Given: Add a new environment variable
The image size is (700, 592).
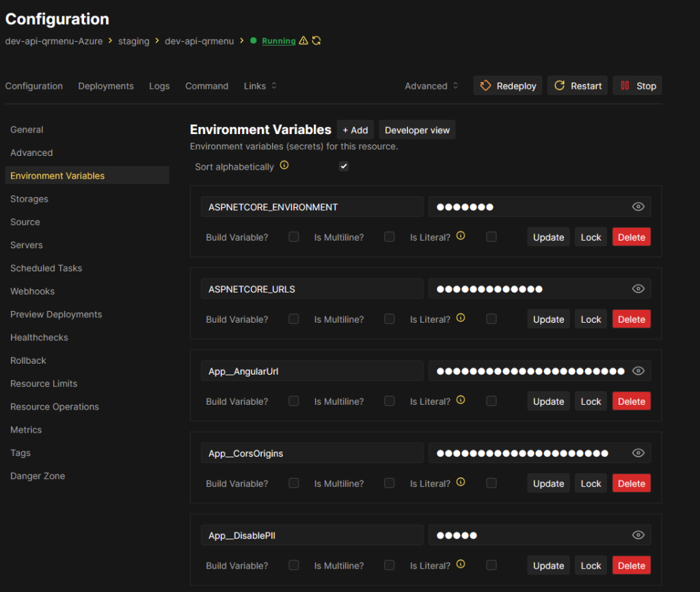Looking at the screenshot, I should point(355,130).
